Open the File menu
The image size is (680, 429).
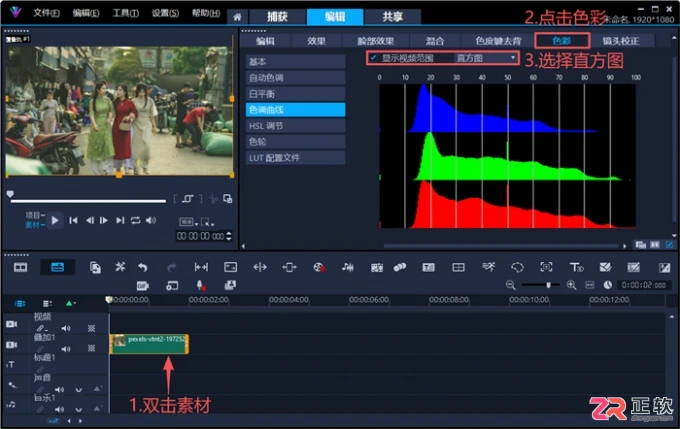[46, 13]
